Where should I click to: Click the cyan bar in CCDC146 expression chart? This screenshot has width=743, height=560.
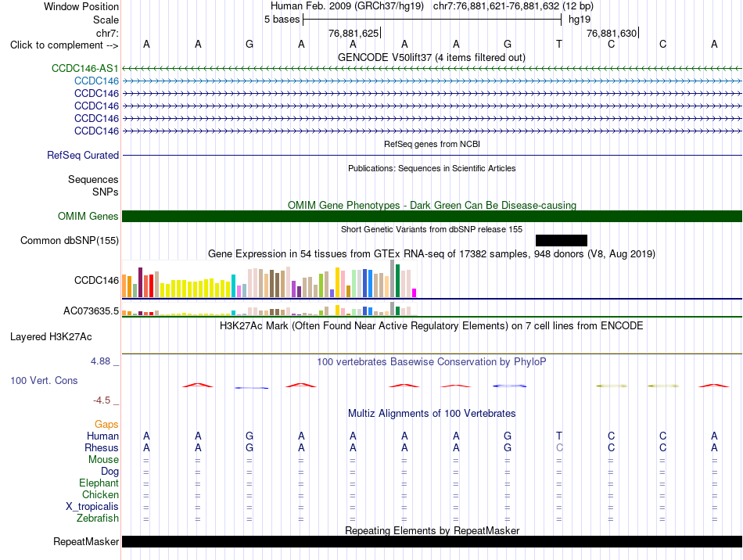pyautogui.click(x=233, y=285)
